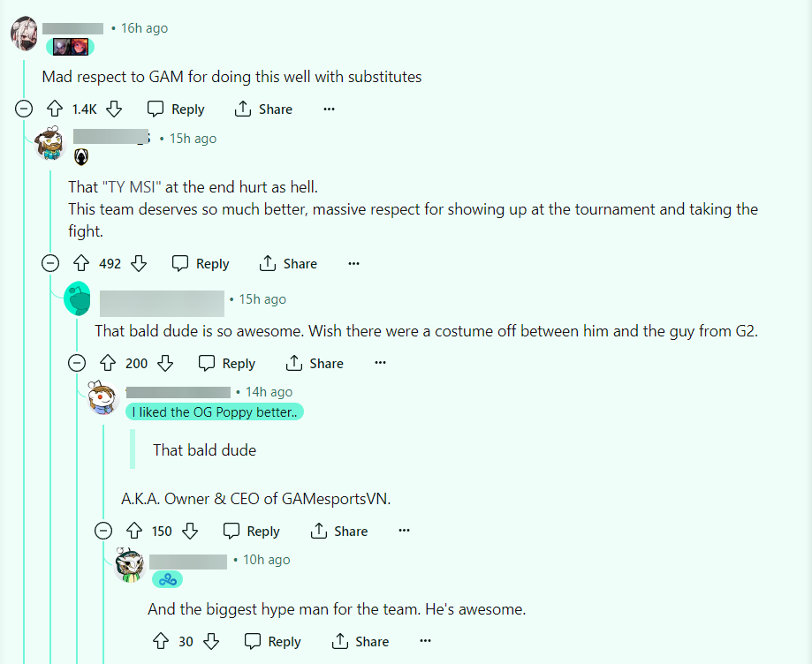812x664 pixels.
Task: Collapse the thread with 150 points
Action: [x=103, y=531]
